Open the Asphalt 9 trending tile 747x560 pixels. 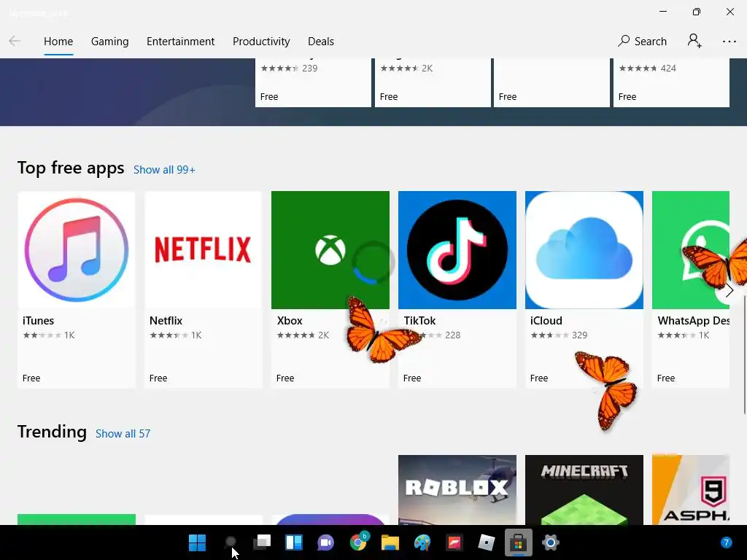pos(691,489)
